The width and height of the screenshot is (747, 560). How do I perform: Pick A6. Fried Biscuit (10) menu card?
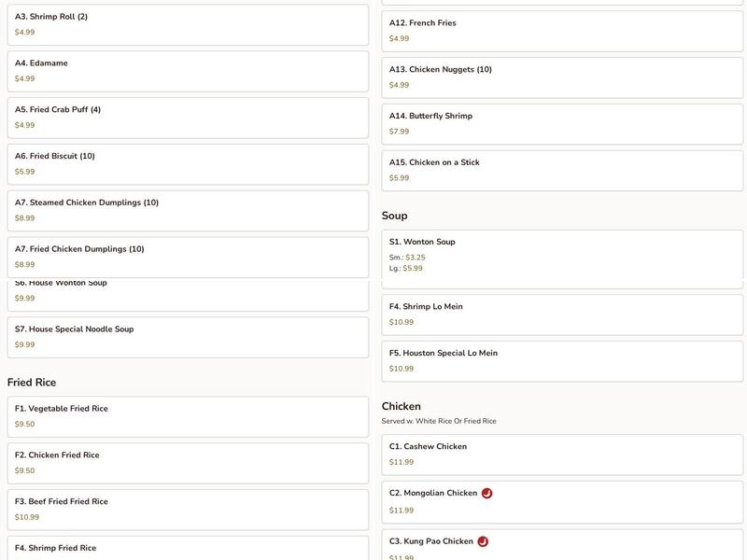click(188, 164)
